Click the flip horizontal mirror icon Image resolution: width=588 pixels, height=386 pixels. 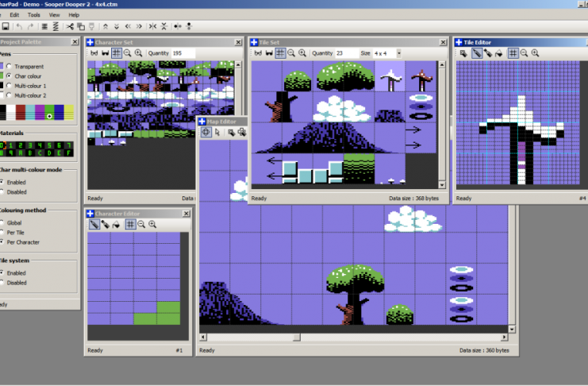coord(152,26)
